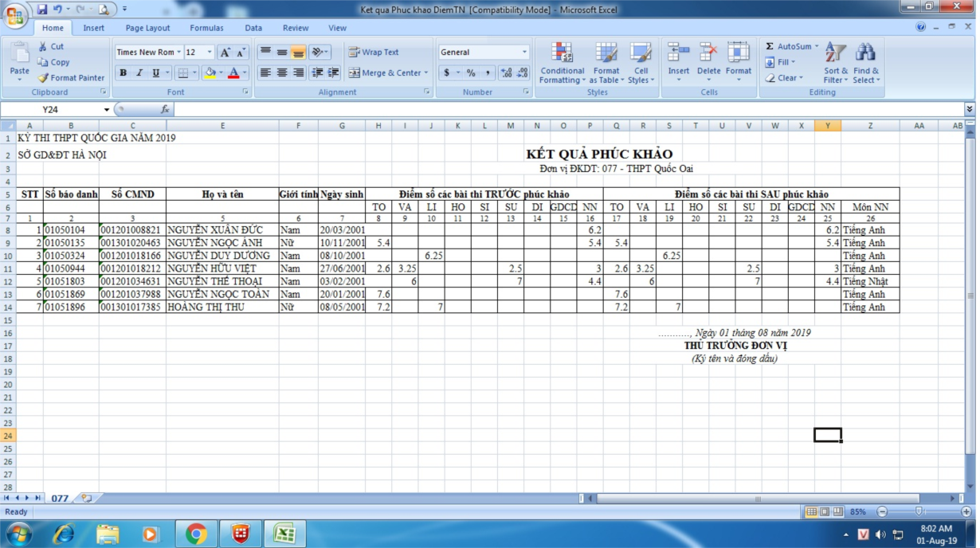Toggle Wrap Text for the cell
Image resolution: width=980 pixels, height=548 pixels.
point(373,53)
